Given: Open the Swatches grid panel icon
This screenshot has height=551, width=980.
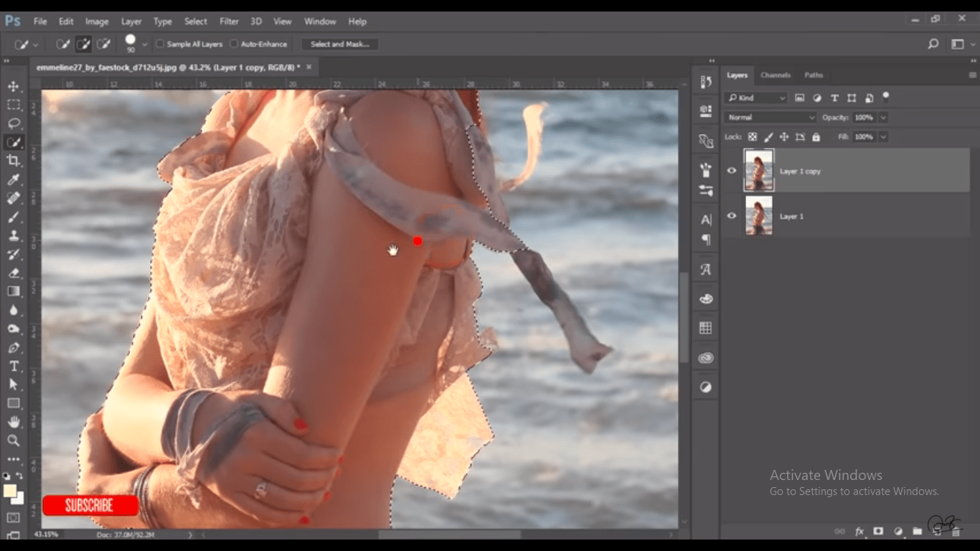Looking at the screenshot, I should click(706, 328).
